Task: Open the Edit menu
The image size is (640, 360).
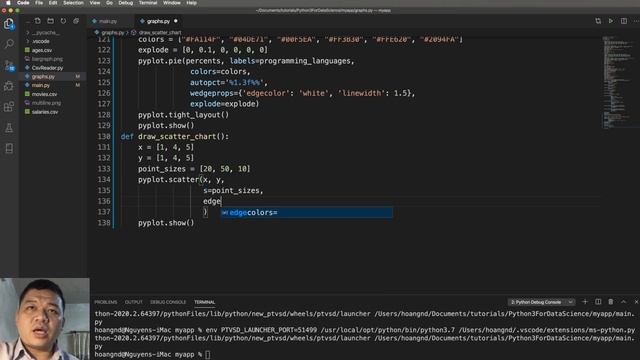Action: point(53,3)
